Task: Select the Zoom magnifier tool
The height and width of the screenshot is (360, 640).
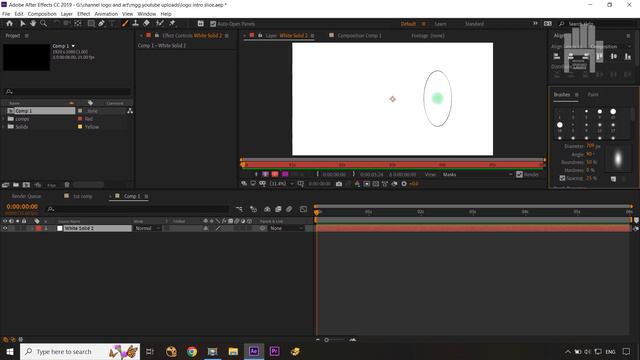Action: click(43, 24)
